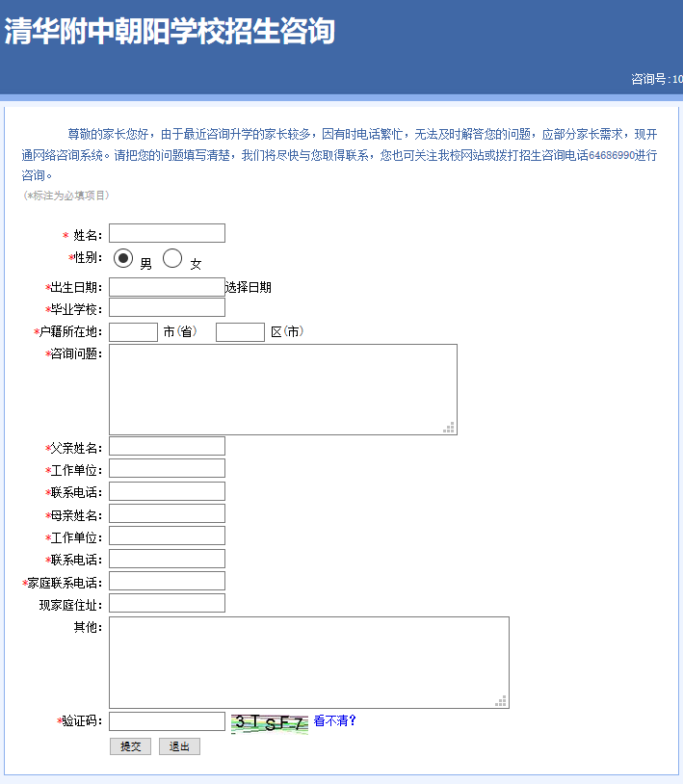683x784 pixels.
Task: Refresh captcha via 看不清? link
Action: click(334, 720)
